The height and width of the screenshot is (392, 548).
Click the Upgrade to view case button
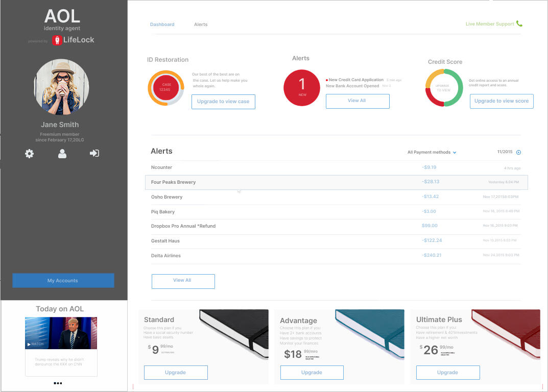pyautogui.click(x=223, y=102)
